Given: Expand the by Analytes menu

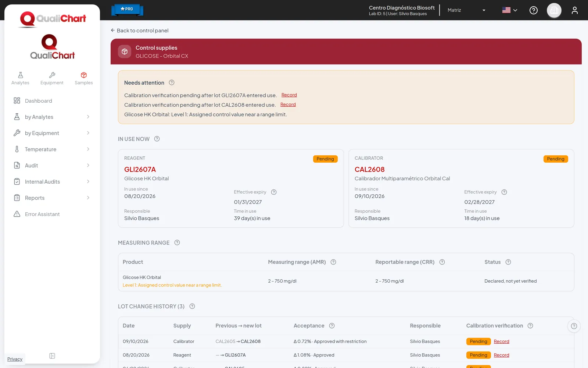Looking at the screenshot, I should 52,117.
